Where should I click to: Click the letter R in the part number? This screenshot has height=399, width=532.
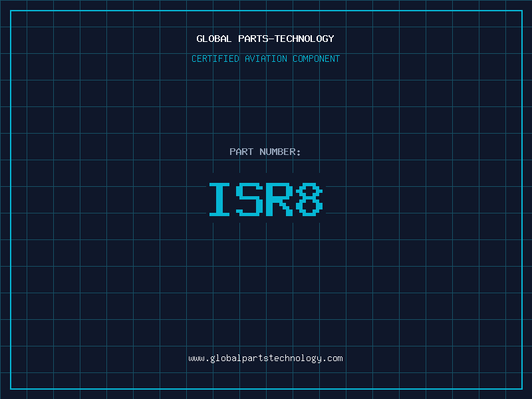point(280,199)
